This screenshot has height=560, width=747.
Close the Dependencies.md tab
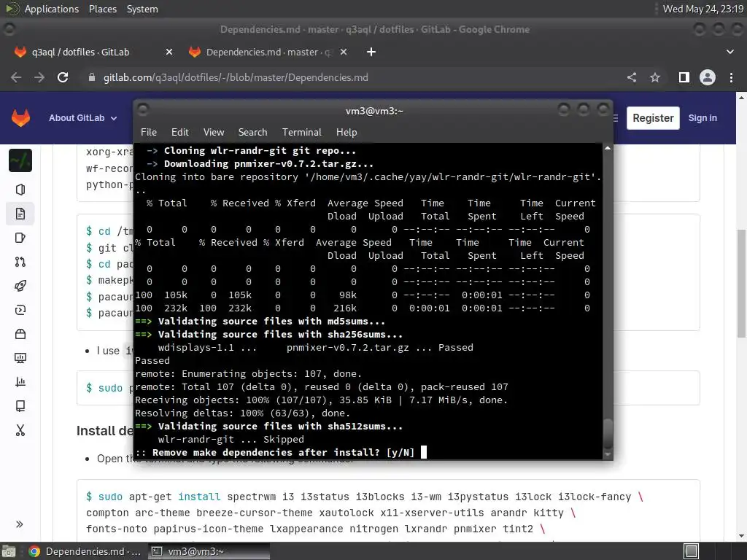344,52
